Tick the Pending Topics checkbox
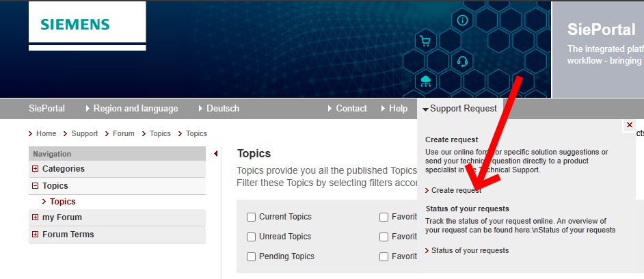The width and height of the screenshot is (644, 279). (x=252, y=256)
